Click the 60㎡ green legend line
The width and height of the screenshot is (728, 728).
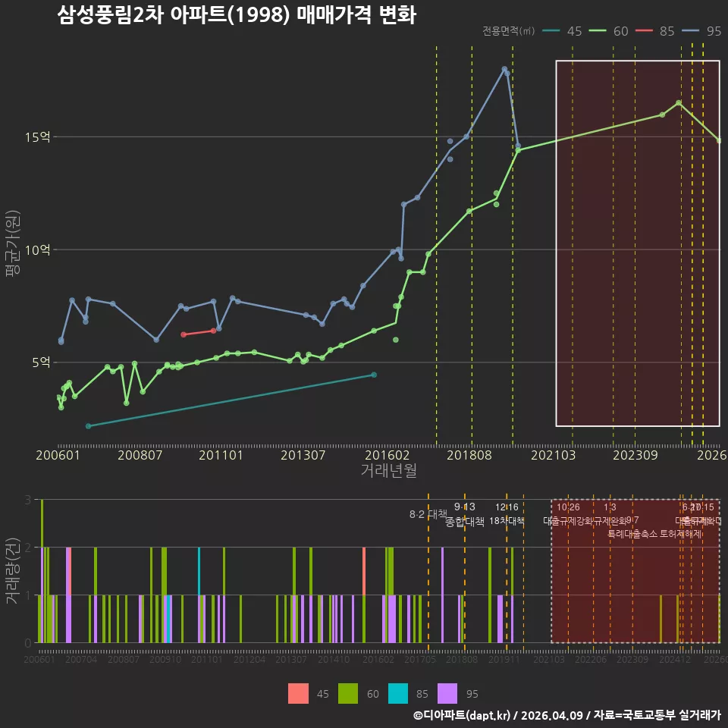click(598, 31)
